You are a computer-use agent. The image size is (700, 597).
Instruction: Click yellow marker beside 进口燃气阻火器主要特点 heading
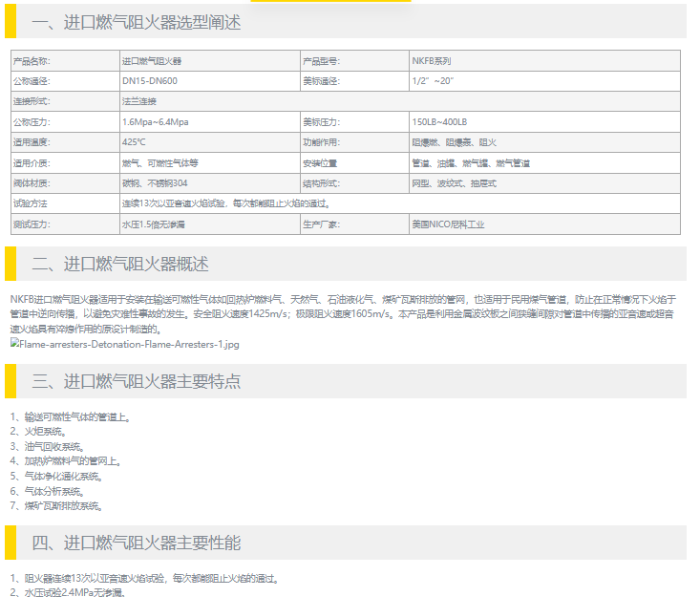click(11, 381)
